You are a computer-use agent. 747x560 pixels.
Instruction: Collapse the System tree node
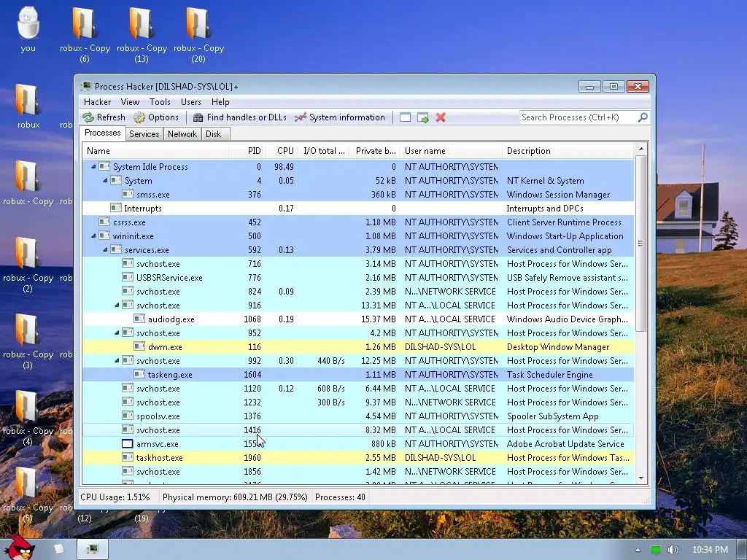(105, 181)
